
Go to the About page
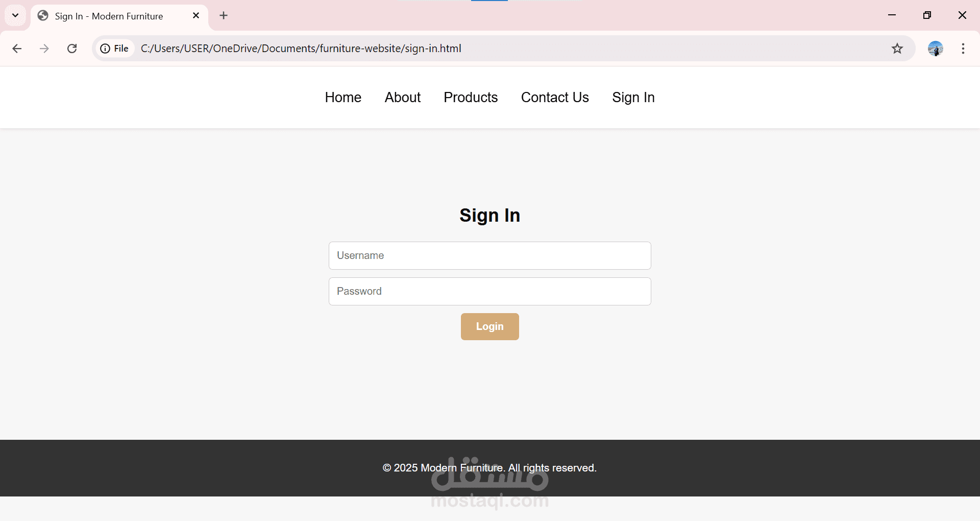(403, 98)
